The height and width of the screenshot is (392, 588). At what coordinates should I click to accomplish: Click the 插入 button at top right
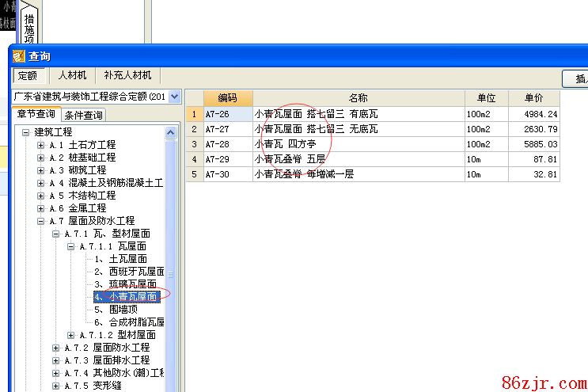(576, 78)
